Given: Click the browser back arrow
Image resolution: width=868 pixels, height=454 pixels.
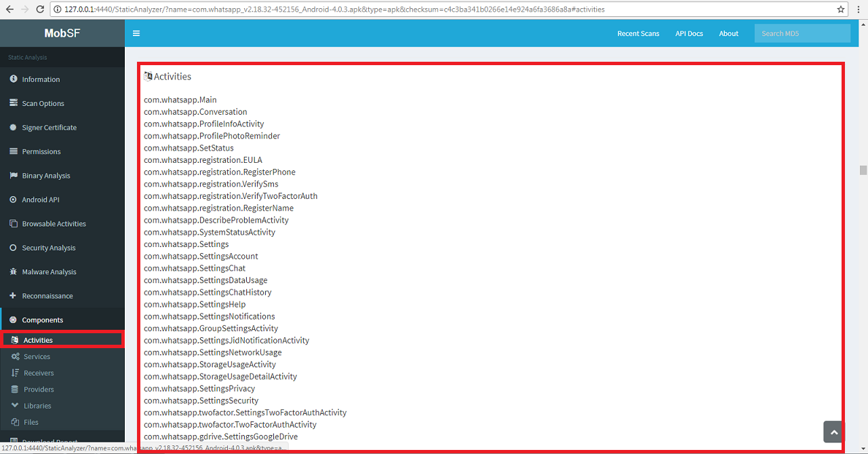Looking at the screenshot, I should pyautogui.click(x=9, y=10).
